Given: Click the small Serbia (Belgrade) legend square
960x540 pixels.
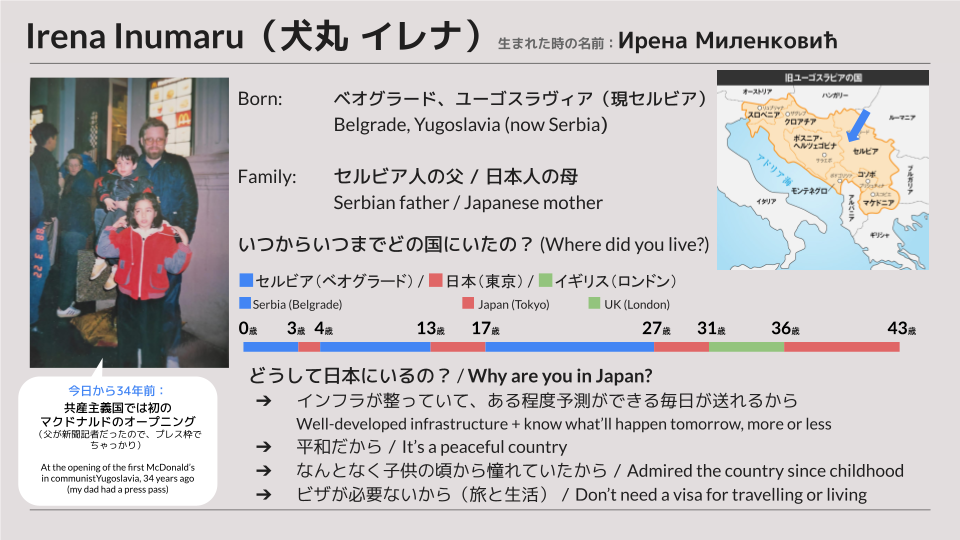Looking at the screenshot, I should 245,303.
